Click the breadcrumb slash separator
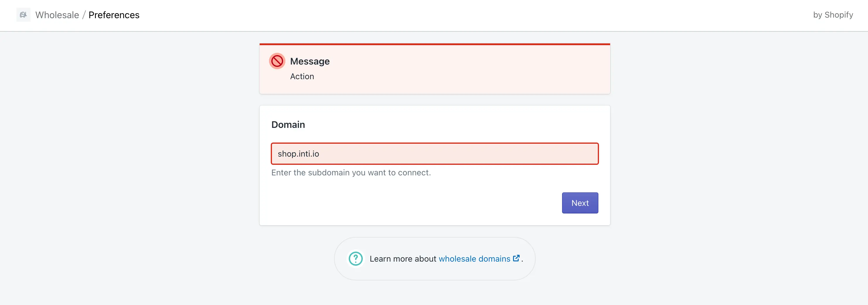Image resolution: width=868 pixels, height=305 pixels. tap(84, 15)
